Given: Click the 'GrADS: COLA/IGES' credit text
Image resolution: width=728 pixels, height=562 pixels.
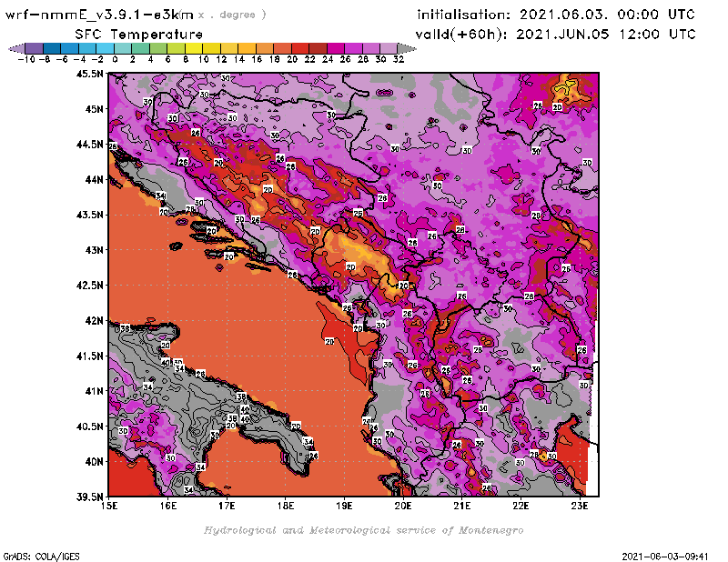Looking at the screenshot, I should point(41,557).
